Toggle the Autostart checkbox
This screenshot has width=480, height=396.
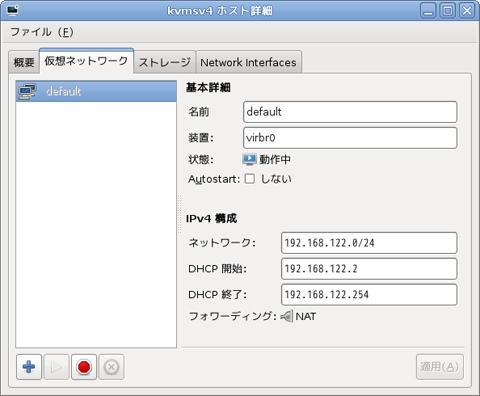250,179
